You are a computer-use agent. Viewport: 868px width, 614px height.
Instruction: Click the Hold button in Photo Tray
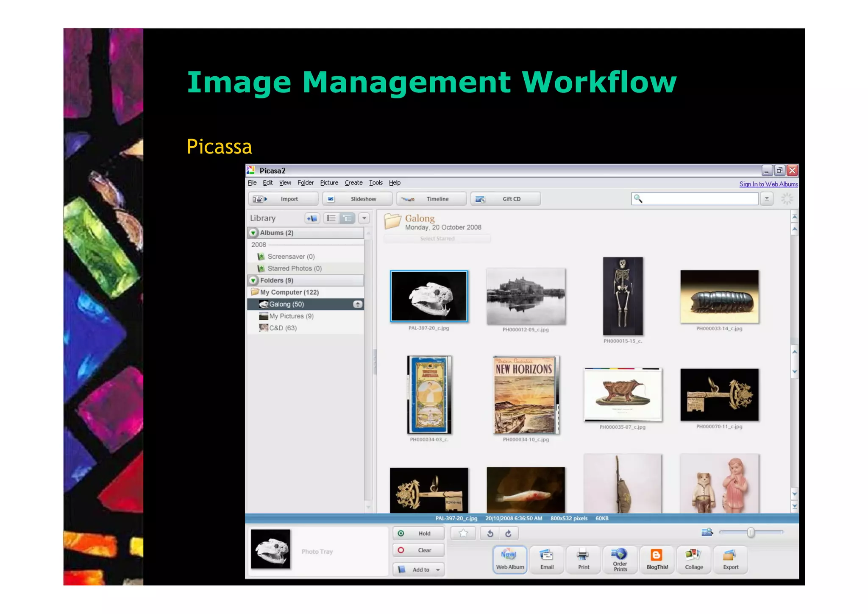point(418,533)
